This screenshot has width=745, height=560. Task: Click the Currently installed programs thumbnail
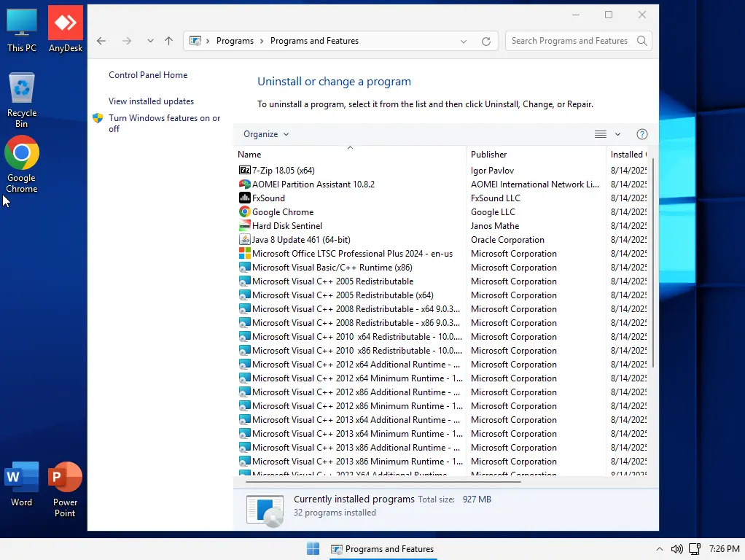pos(265,510)
